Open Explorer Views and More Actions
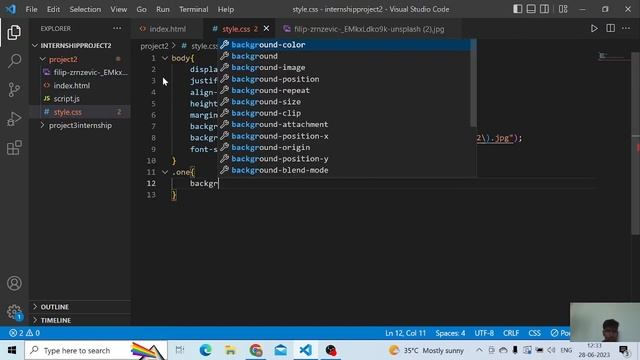Viewport: 640px width, 360px height. pyautogui.click(x=117, y=29)
